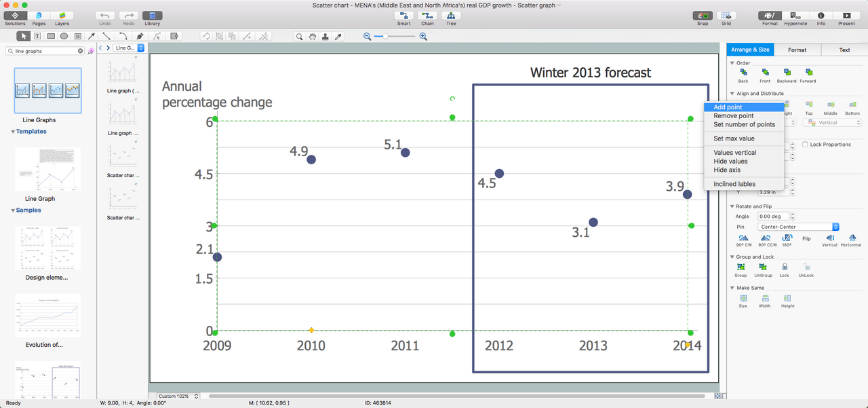The height and width of the screenshot is (408, 868).
Task: Choose Set number of points
Action: (x=744, y=125)
